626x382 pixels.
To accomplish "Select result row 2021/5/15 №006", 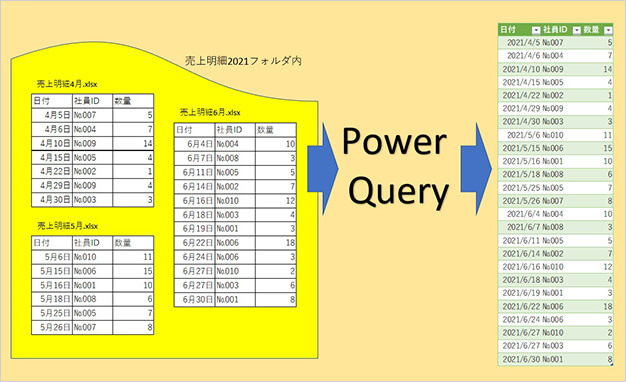I will coord(555,148).
